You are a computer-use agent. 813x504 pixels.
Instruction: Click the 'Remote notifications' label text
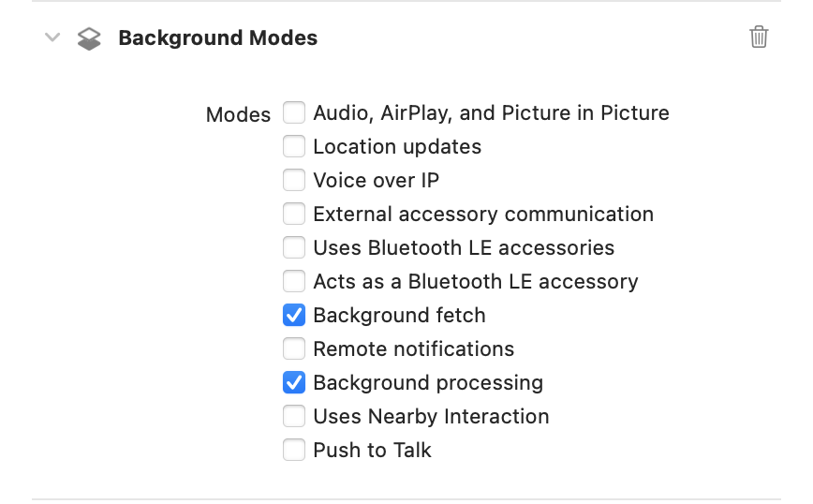click(x=413, y=349)
